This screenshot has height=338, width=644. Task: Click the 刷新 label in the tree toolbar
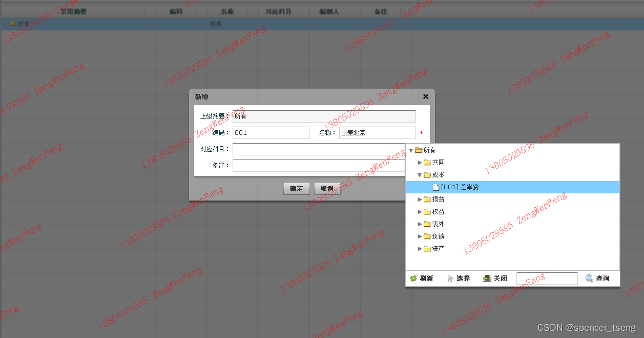[x=426, y=279]
